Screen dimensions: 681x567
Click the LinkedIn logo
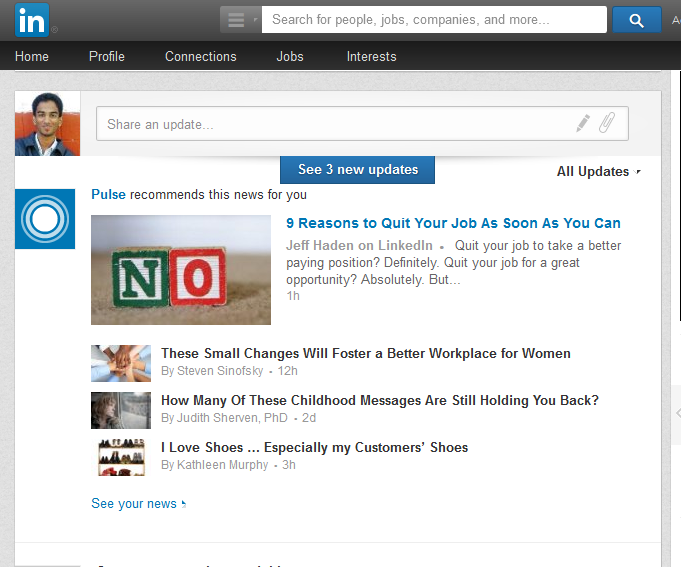click(x=32, y=20)
